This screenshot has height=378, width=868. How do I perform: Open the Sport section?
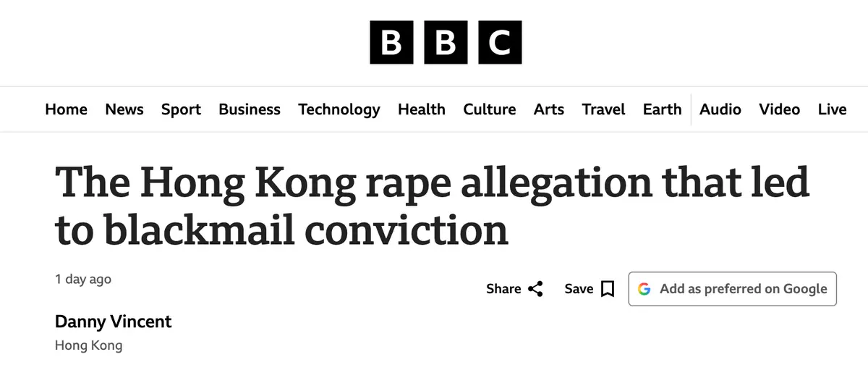[181, 109]
